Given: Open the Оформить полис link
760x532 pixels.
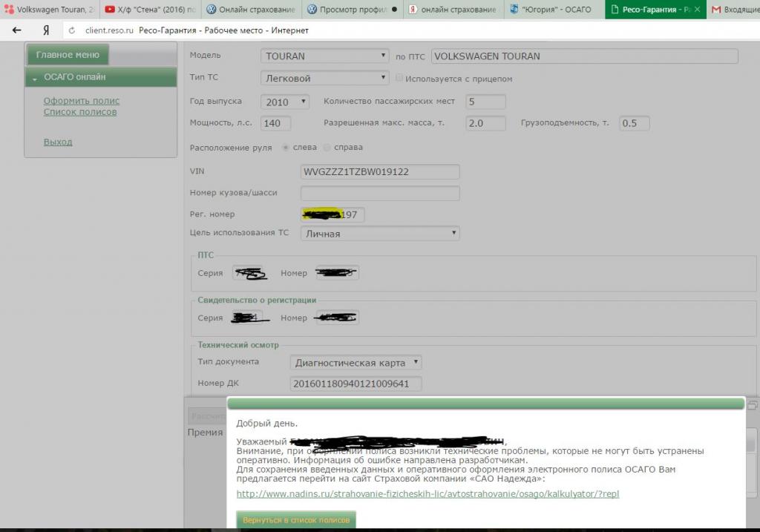Looking at the screenshot, I should click(82, 101).
